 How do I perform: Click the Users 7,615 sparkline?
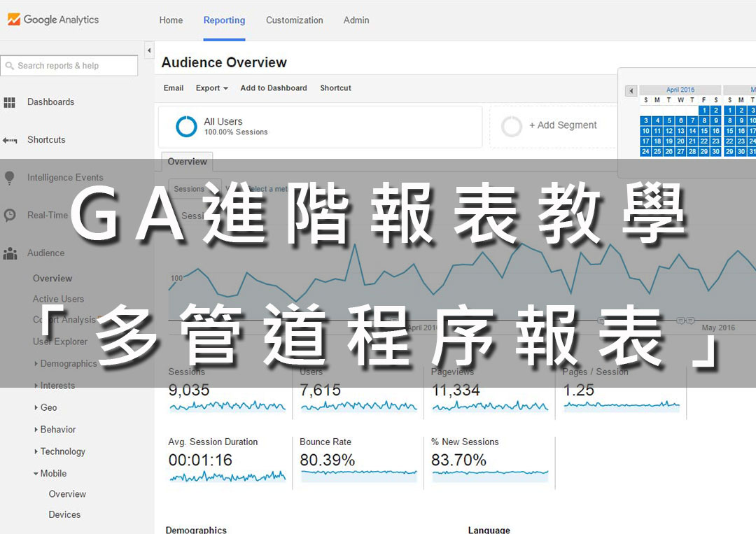(x=359, y=407)
